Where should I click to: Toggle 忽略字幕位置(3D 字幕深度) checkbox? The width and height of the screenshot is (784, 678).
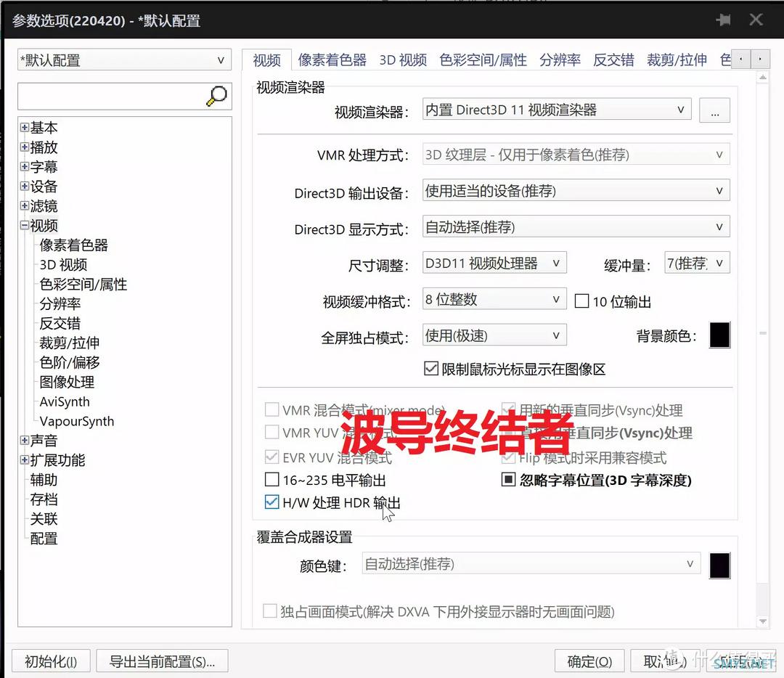[x=508, y=480]
